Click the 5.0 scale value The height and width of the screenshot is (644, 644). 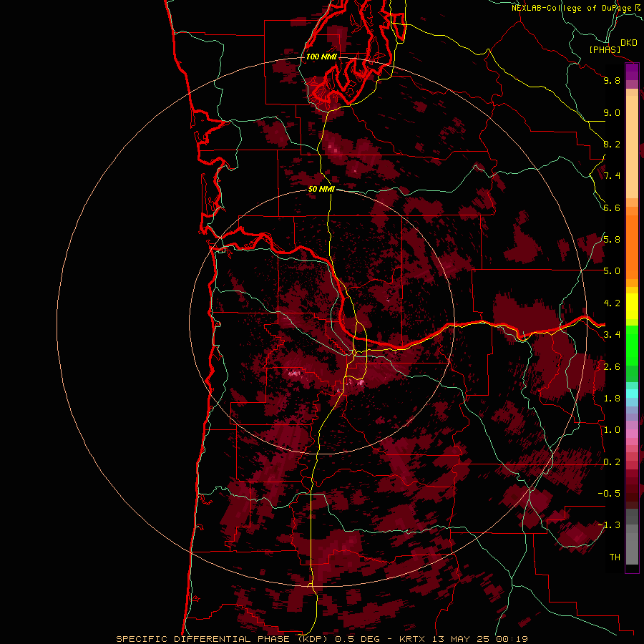(612, 271)
